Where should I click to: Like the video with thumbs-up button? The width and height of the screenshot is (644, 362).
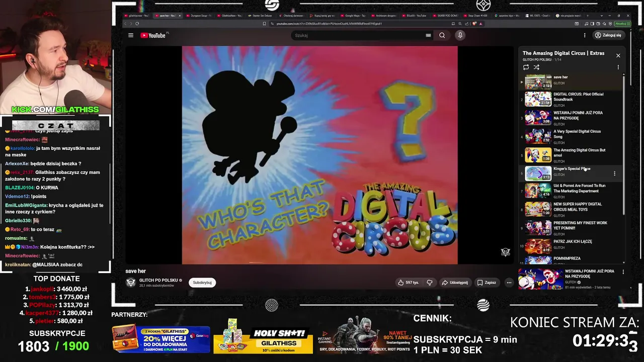pos(408,283)
